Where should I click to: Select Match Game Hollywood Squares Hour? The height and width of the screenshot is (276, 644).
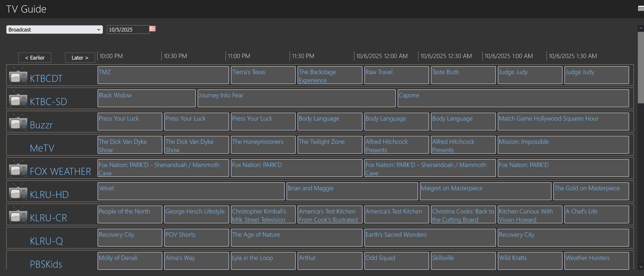(563, 121)
